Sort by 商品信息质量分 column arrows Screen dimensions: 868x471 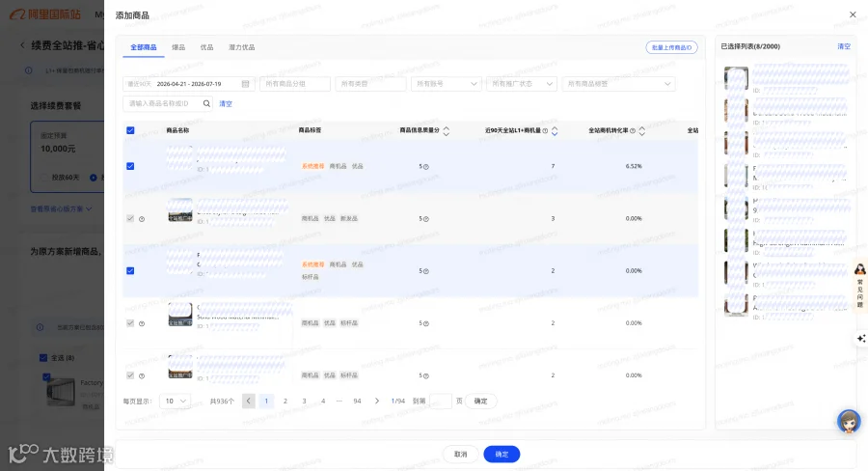[447, 130]
